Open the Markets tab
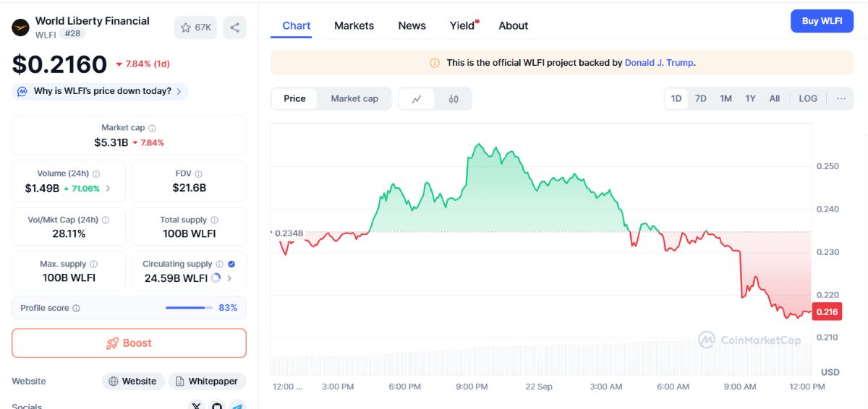The height and width of the screenshot is (409, 868). tap(354, 25)
